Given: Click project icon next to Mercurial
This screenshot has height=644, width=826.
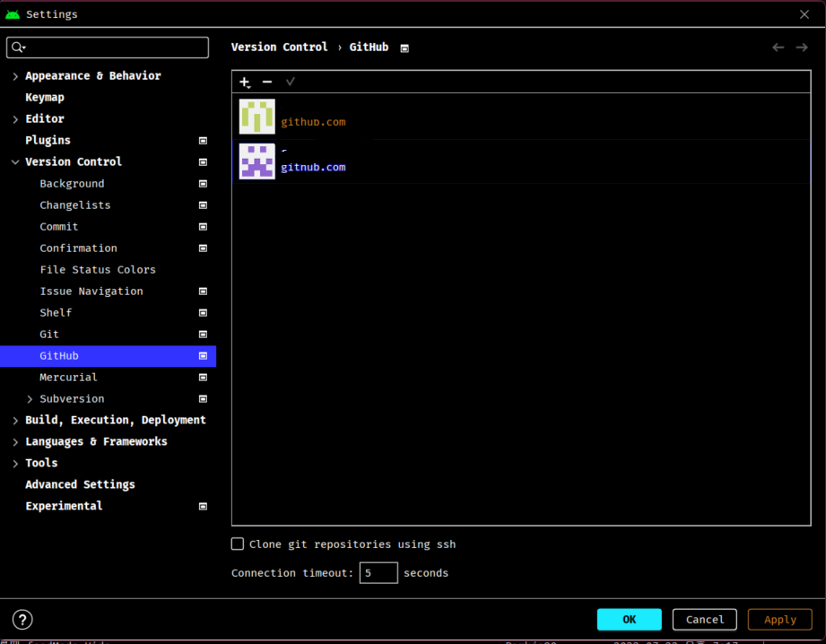Looking at the screenshot, I should coord(203,378).
